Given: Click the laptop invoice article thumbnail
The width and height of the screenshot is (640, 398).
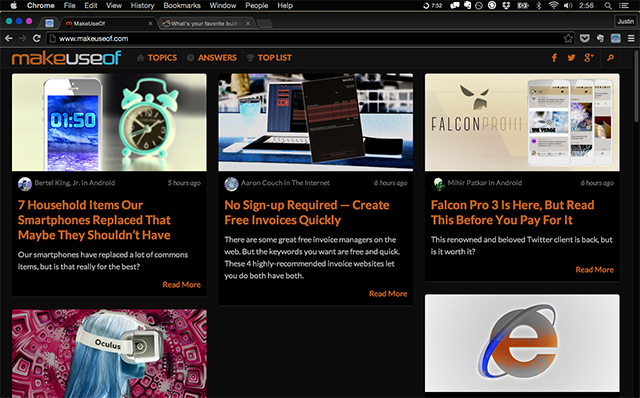Looking at the screenshot, I should click(x=316, y=122).
